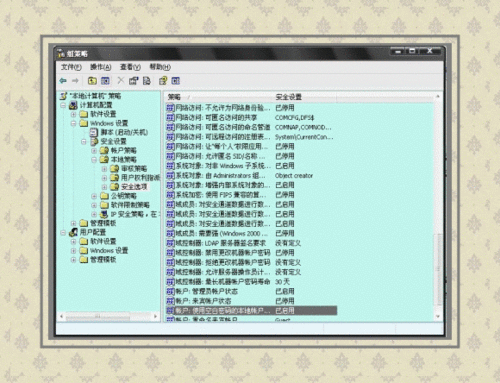Collapse the 计算机配置 tree node
500x383 pixels.
[x=63, y=105]
